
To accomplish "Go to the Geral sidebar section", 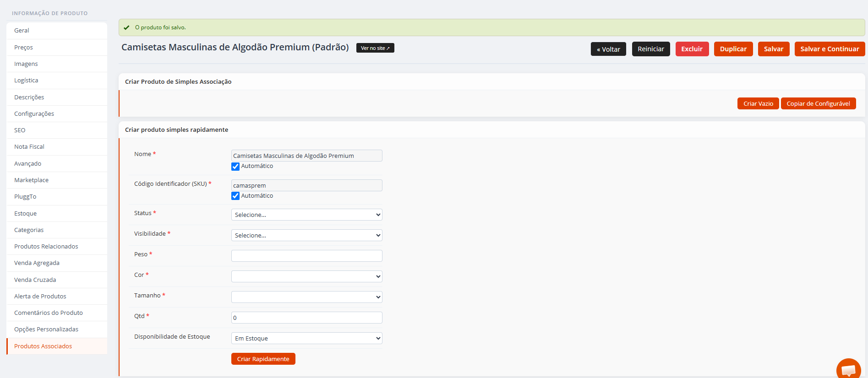I will [x=57, y=31].
